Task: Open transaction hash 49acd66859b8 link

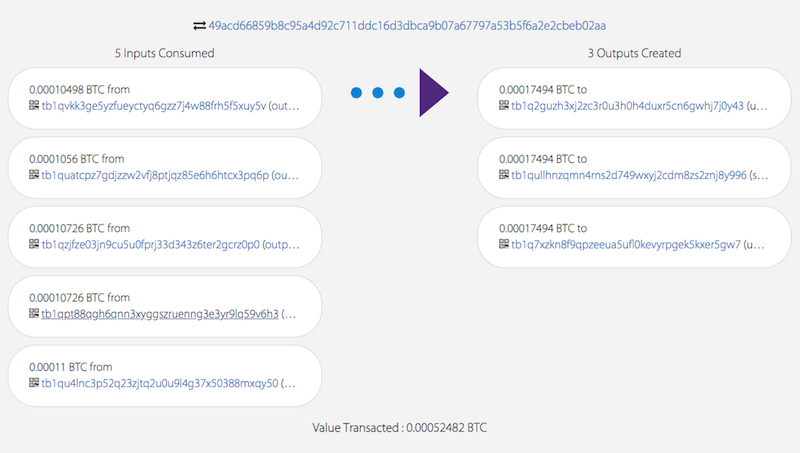Action: (407, 26)
